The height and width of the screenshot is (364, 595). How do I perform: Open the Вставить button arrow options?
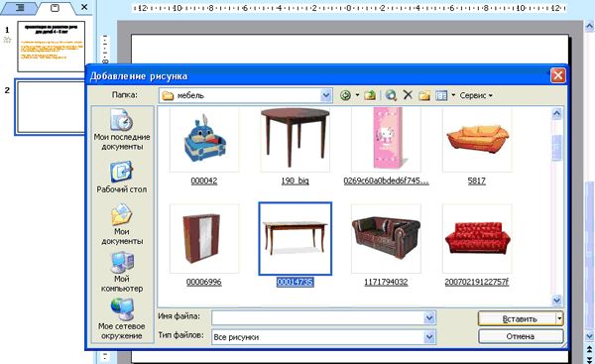(x=559, y=318)
